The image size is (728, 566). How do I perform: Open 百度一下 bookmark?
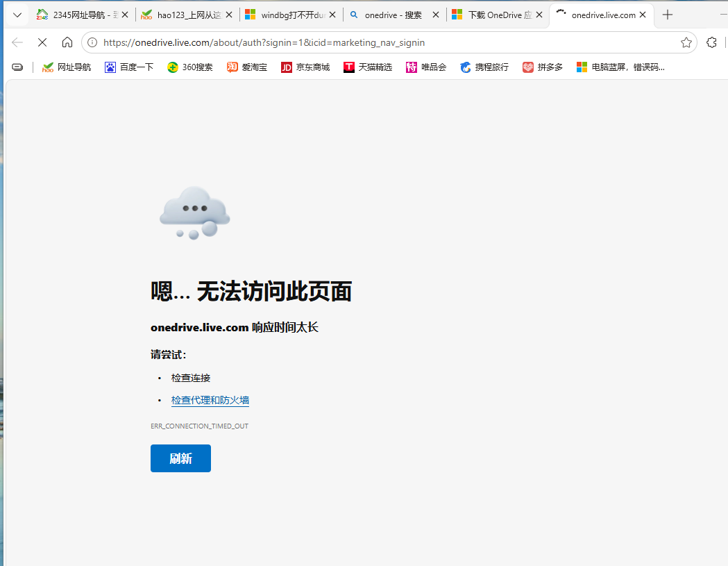tap(129, 67)
